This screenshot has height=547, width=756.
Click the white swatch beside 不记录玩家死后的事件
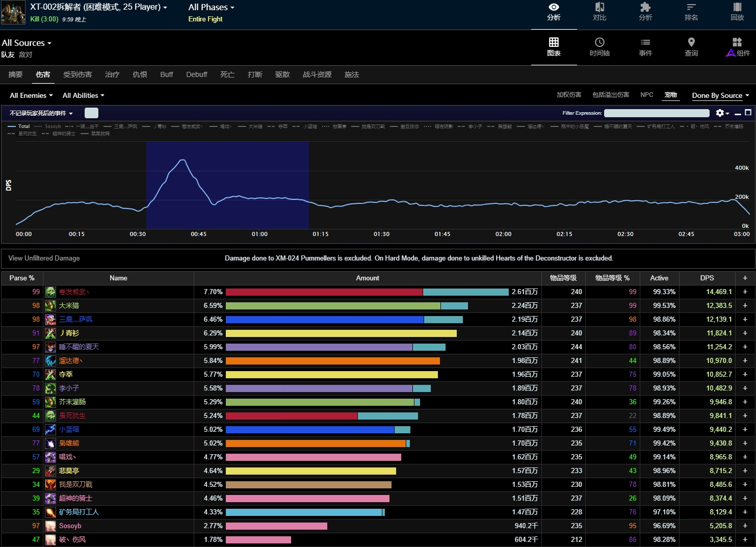point(91,113)
